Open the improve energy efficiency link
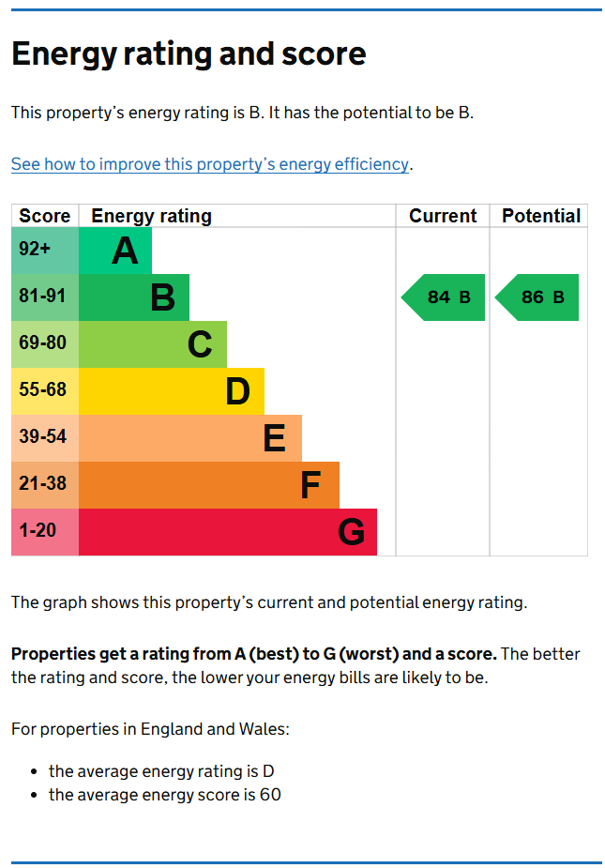The width and height of the screenshot is (605, 868). pyautogui.click(x=210, y=164)
